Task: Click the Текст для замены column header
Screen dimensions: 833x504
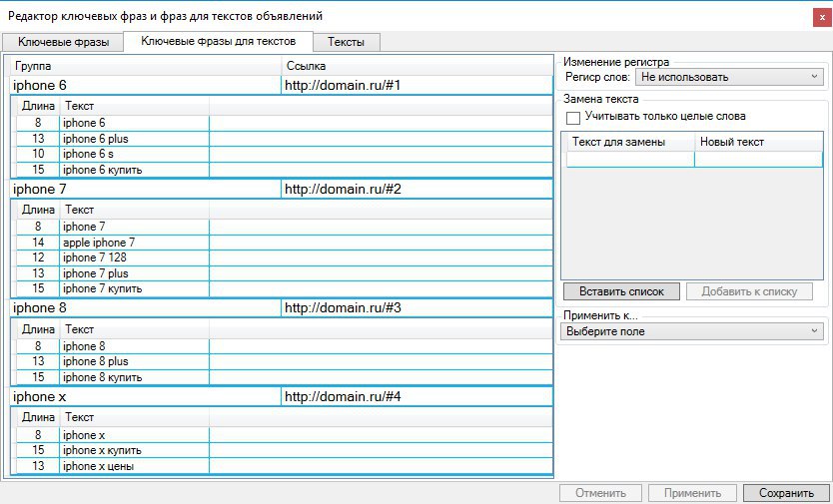Action: click(630, 143)
